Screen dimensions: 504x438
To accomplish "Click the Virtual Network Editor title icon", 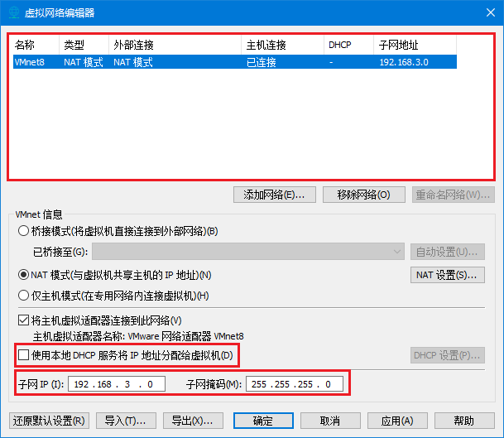I will [12, 12].
